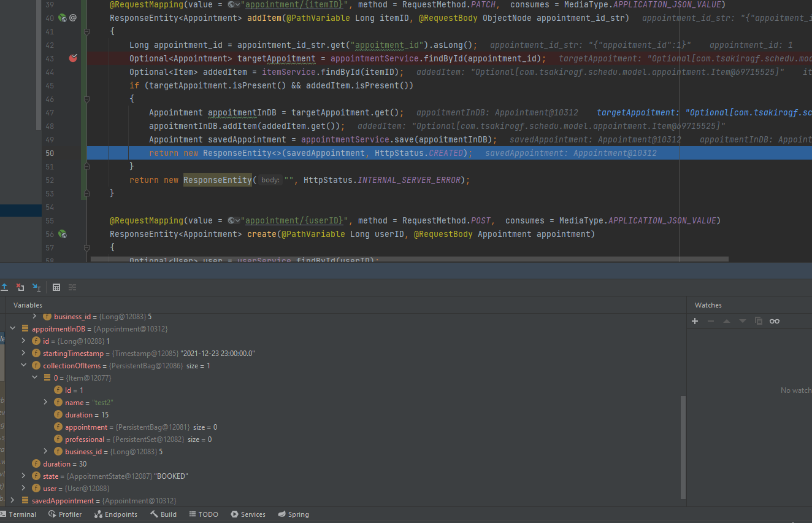Click the Remove Watch minus icon

pos(711,321)
